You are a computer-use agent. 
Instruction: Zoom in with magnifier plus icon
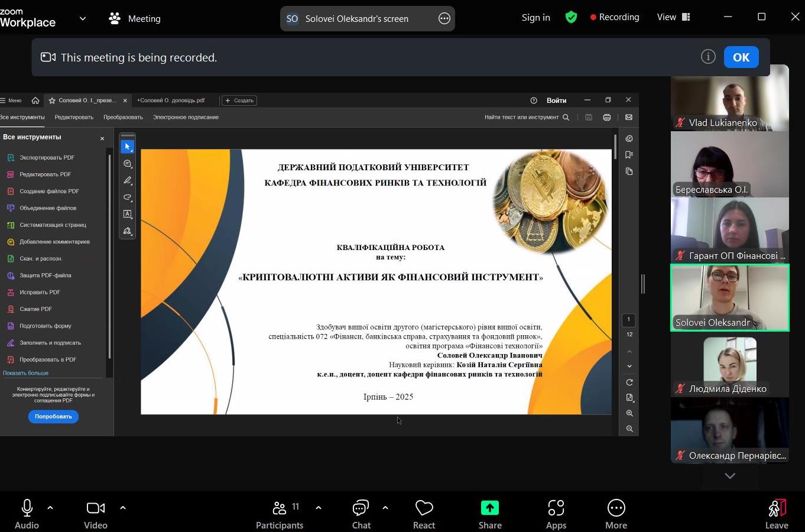click(x=629, y=413)
